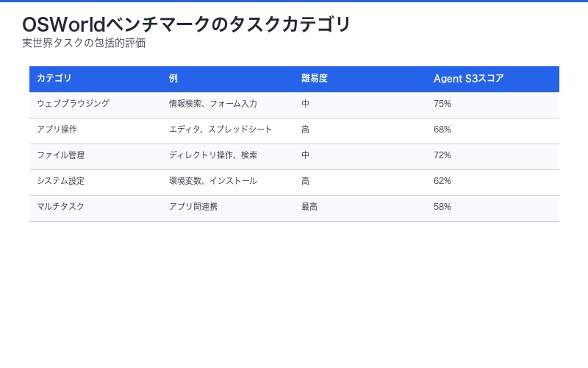The width and height of the screenshot is (588, 368).
Task: Click the カテゴリ column header
Action: pos(54,79)
